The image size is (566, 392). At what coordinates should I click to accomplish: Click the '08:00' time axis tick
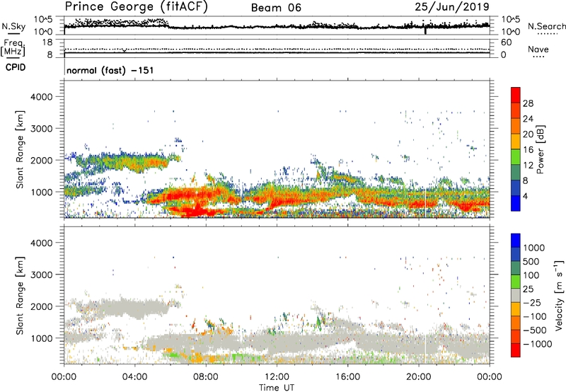pyautogui.click(x=206, y=377)
